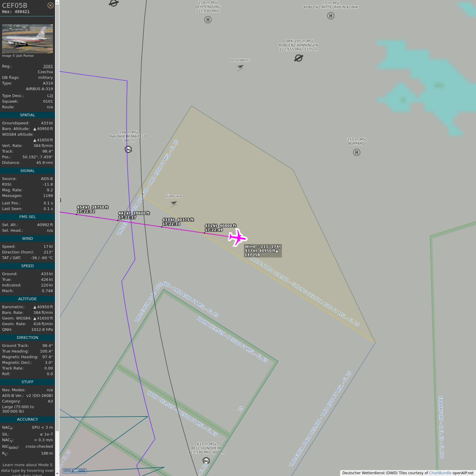Select the magenta CEF05B aircraft icon
Image resolution: width=476 pixels, height=476 pixels.
(237, 238)
